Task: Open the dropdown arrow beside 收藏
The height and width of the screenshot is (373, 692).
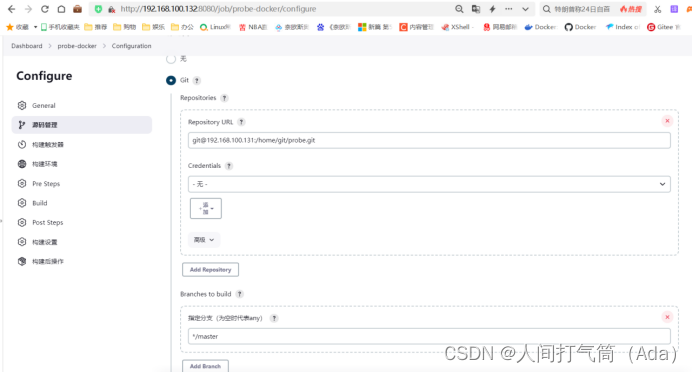Action: [x=35, y=27]
